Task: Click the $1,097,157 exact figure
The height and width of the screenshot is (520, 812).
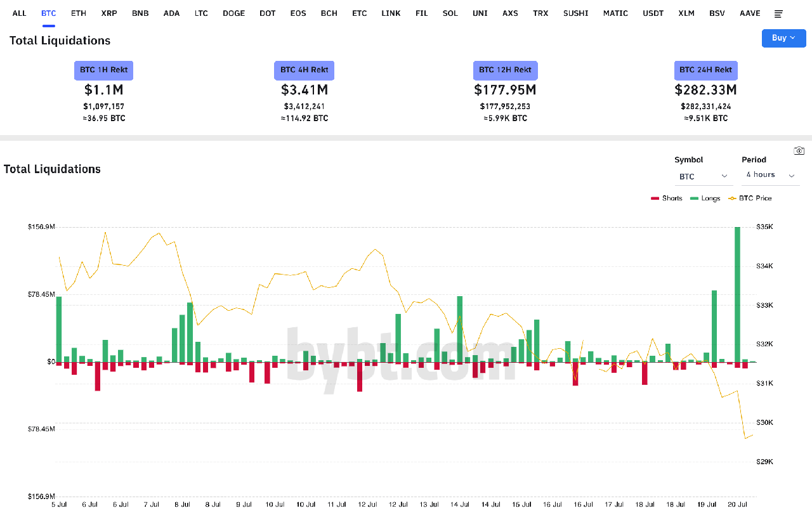Action: pos(104,107)
